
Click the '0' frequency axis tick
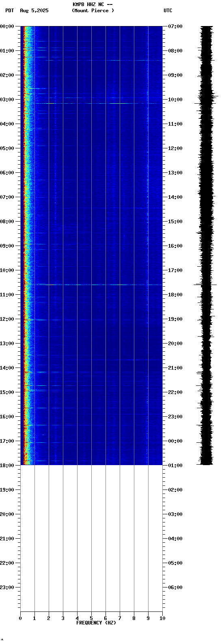[20, 618]
